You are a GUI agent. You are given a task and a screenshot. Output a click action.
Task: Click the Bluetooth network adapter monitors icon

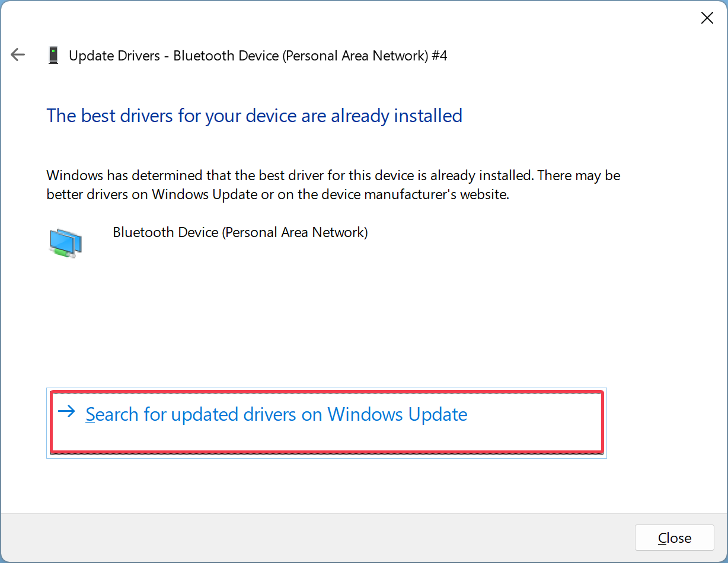click(65, 243)
